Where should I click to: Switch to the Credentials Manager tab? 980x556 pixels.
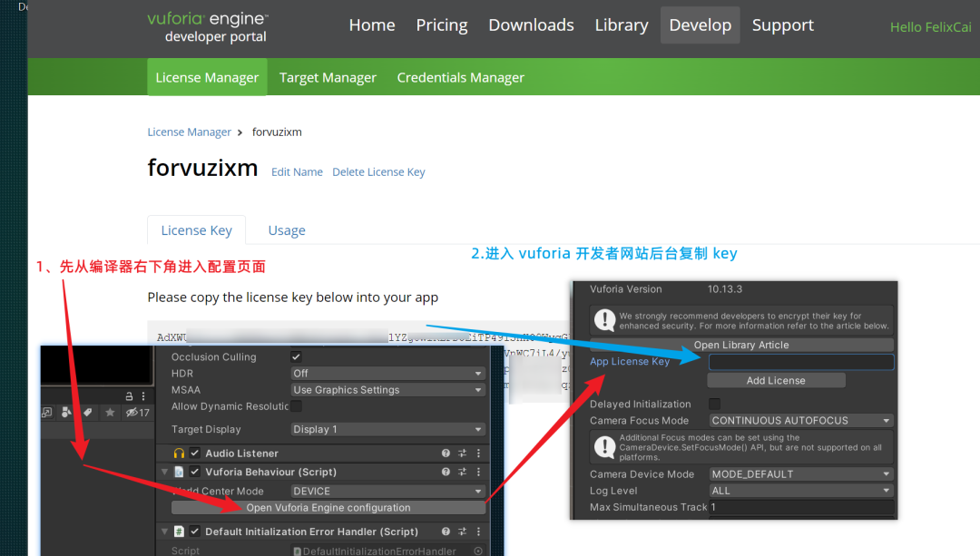point(461,77)
